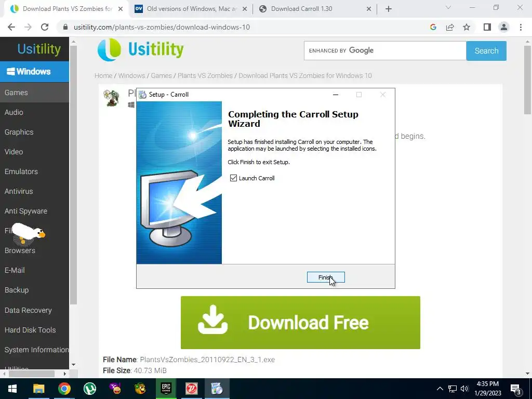Click the green Download Free button
Image resolution: width=532 pixels, height=399 pixels.
click(x=300, y=322)
